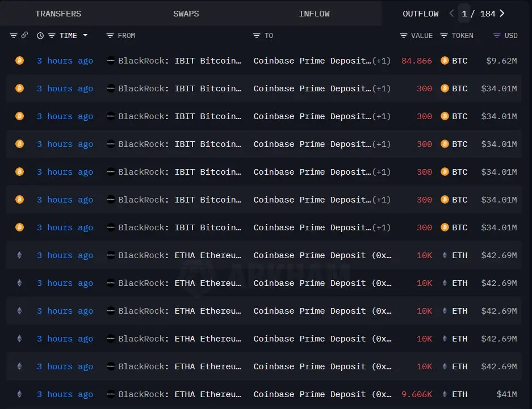
Task: Open timestamp link in the $9.62M row
Action: coord(65,61)
